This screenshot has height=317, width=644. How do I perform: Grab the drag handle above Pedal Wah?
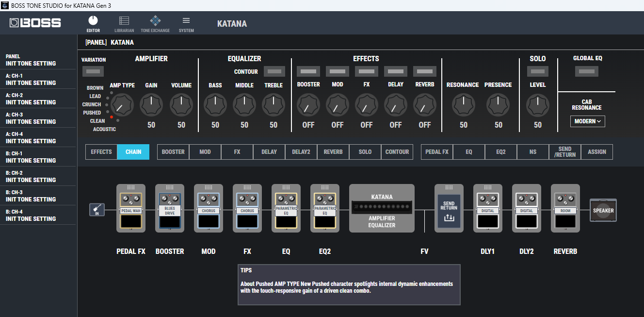coord(131,187)
